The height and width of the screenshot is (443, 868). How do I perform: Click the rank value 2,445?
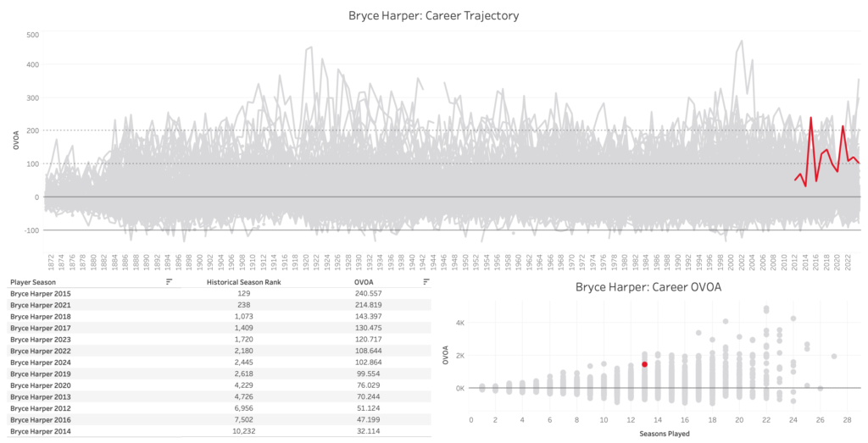pos(243,363)
